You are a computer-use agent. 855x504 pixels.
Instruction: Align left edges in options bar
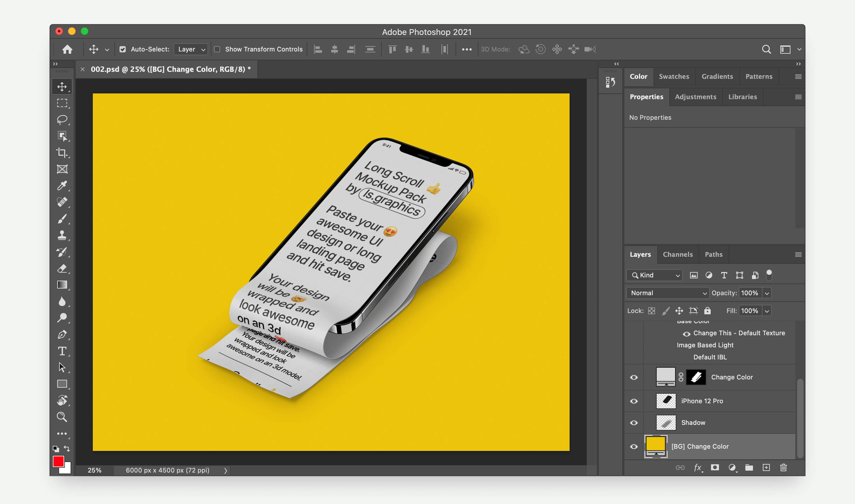(318, 49)
